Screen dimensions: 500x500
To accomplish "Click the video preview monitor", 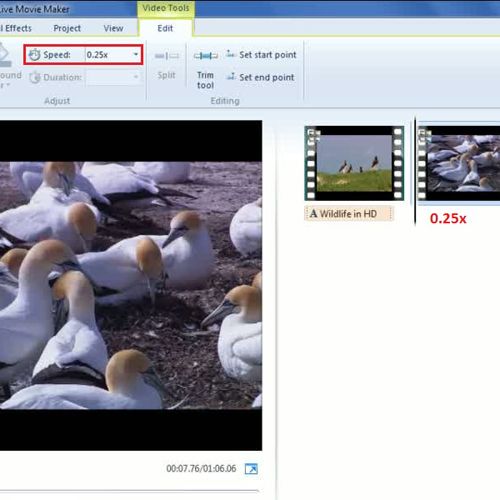I will (x=131, y=285).
